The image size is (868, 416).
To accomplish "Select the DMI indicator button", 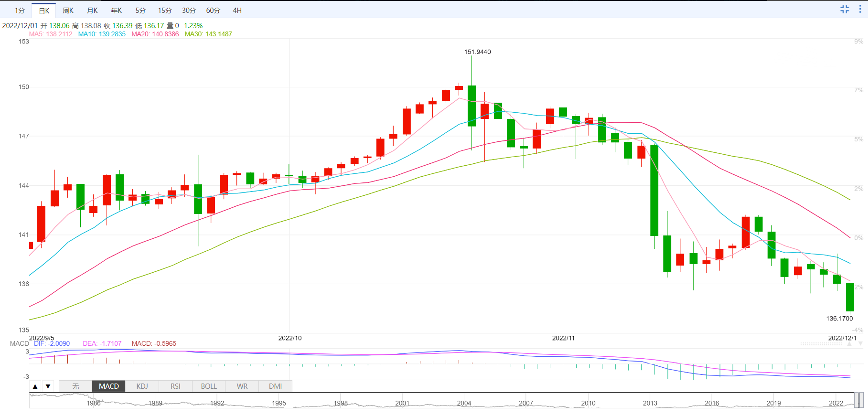I will click(x=275, y=386).
